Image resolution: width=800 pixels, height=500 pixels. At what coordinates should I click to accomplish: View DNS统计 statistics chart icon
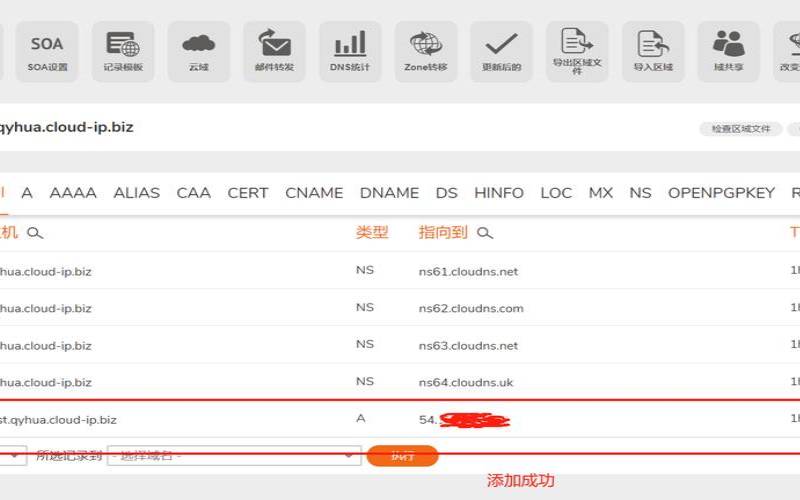point(350,52)
